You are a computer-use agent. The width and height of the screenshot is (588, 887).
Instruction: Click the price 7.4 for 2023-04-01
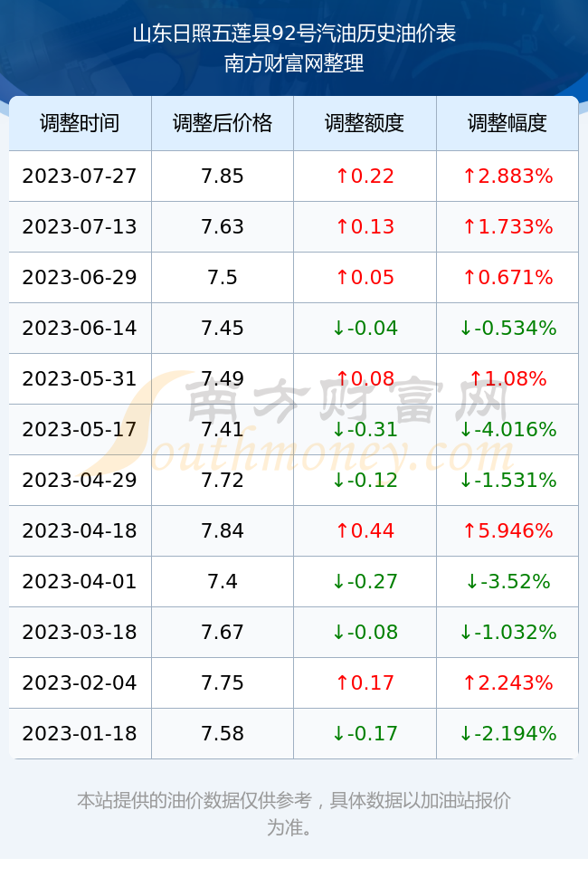coord(223,581)
